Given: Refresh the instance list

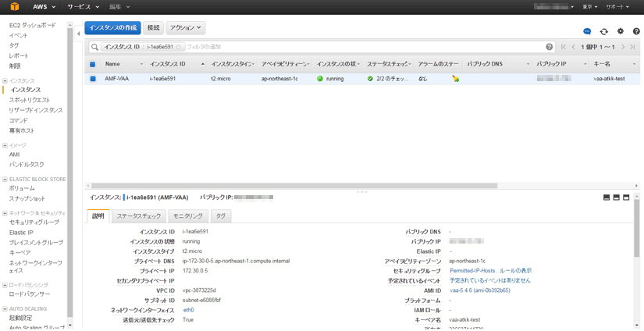Looking at the screenshot, I should [603, 31].
